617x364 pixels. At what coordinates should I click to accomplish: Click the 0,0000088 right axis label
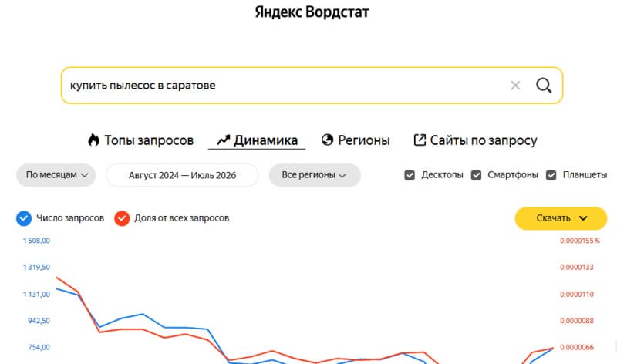(576, 321)
